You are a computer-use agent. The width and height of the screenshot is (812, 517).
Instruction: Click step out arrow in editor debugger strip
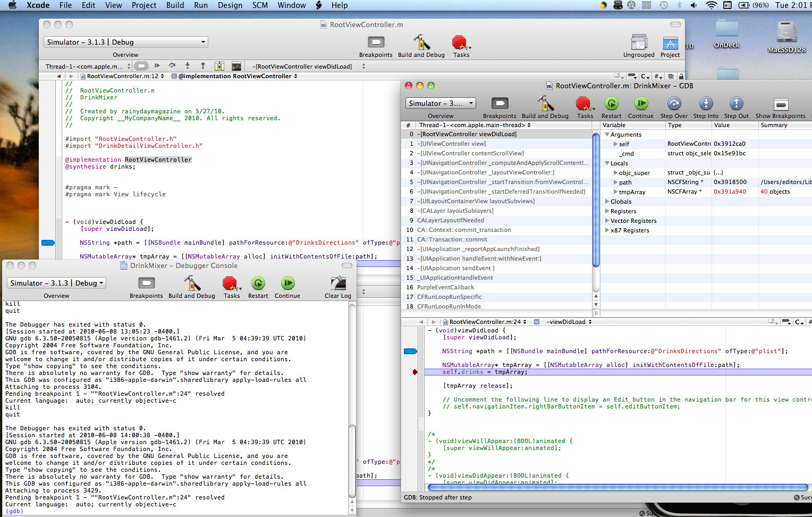click(203, 66)
